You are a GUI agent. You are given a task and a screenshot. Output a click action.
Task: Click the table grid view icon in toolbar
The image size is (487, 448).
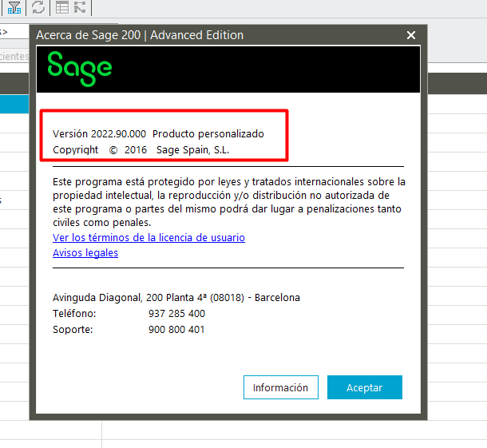(62, 7)
